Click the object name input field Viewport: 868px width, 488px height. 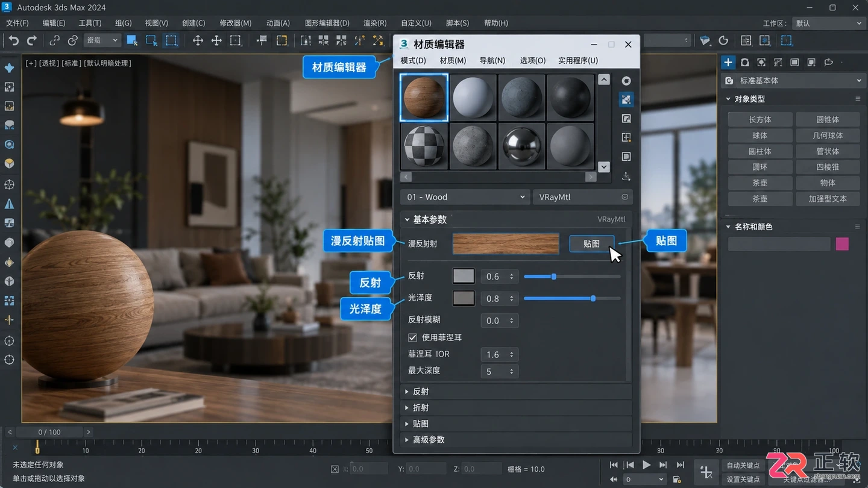(x=779, y=244)
